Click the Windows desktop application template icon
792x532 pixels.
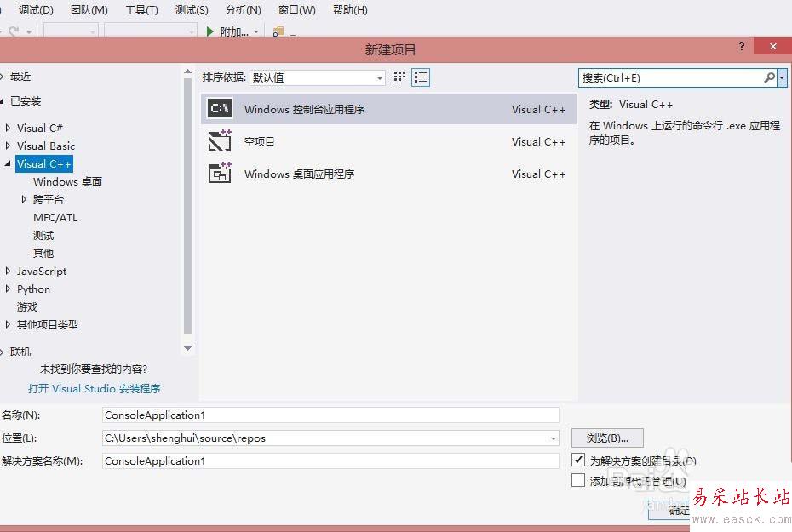[x=220, y=173]
